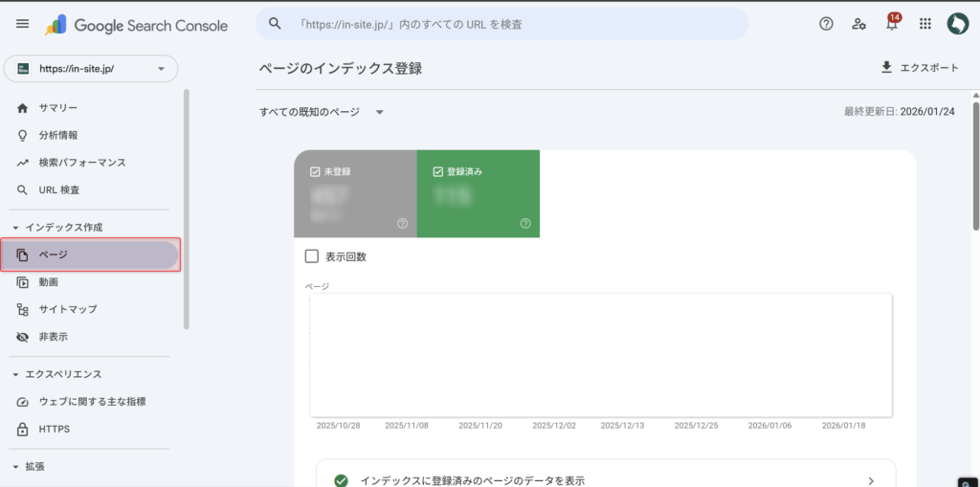This screenshot has height=487, width=980.
Task: Click the sidebar vertical scrollbar
Action: pyautogui.click(x=187, y=209)
